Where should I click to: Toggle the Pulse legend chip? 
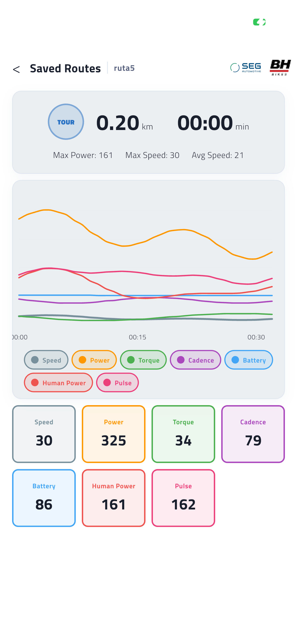(x=117, y=382)
